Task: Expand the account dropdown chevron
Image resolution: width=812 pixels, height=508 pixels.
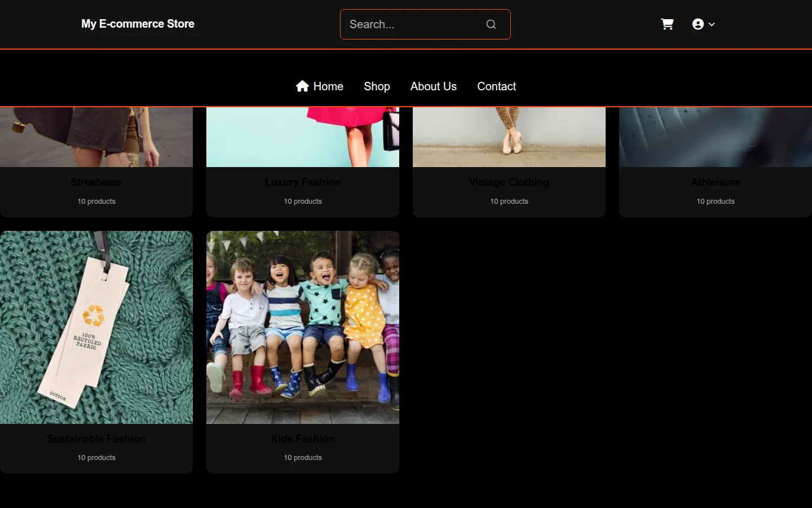Action: (x=712, y=24)
